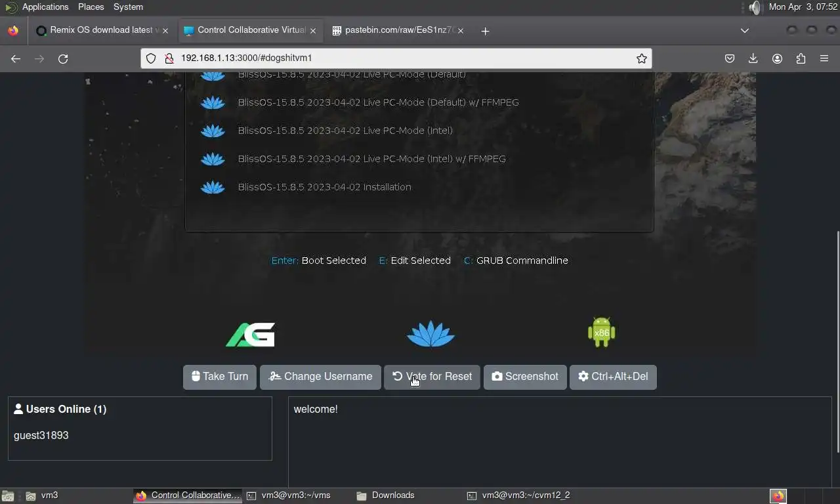Click the Boot Selected label
The height and width of the screenshot is (504, 840).
[333, 261]
